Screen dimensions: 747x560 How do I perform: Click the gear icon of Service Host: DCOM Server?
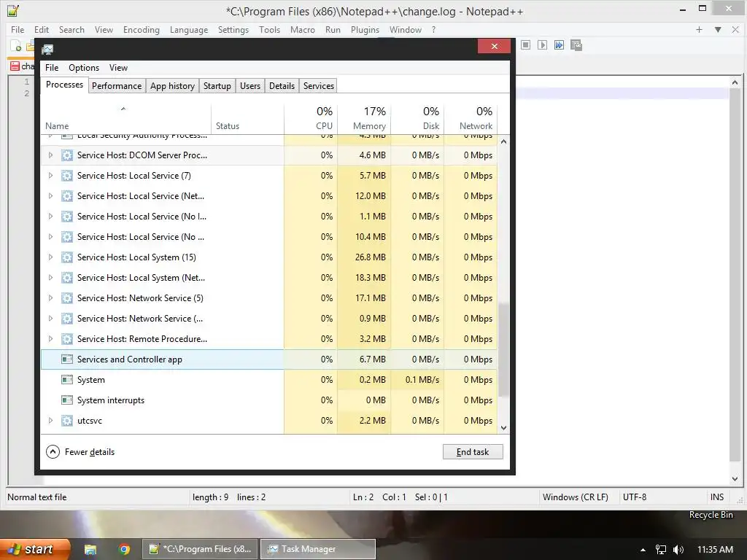(x=67, y=155)
